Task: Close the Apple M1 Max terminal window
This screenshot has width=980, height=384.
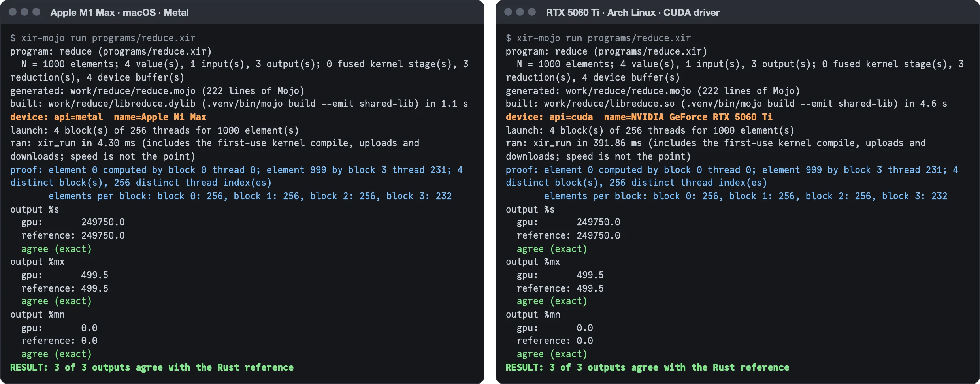Action: click(x=13, y=12)
